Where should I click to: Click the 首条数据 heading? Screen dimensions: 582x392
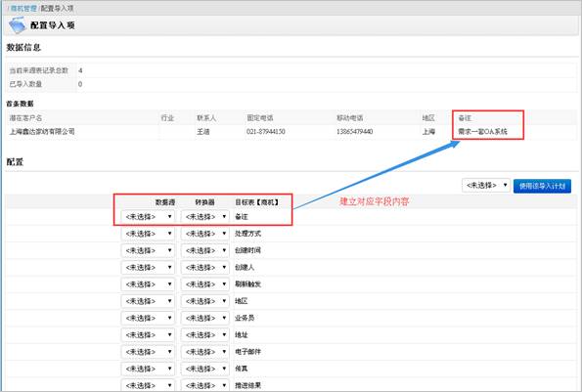click(20, 104)
